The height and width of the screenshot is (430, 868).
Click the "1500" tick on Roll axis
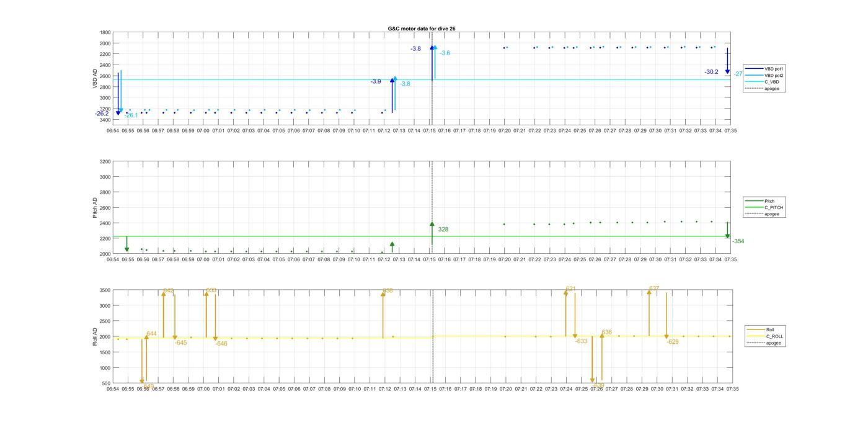click(105, 352)
